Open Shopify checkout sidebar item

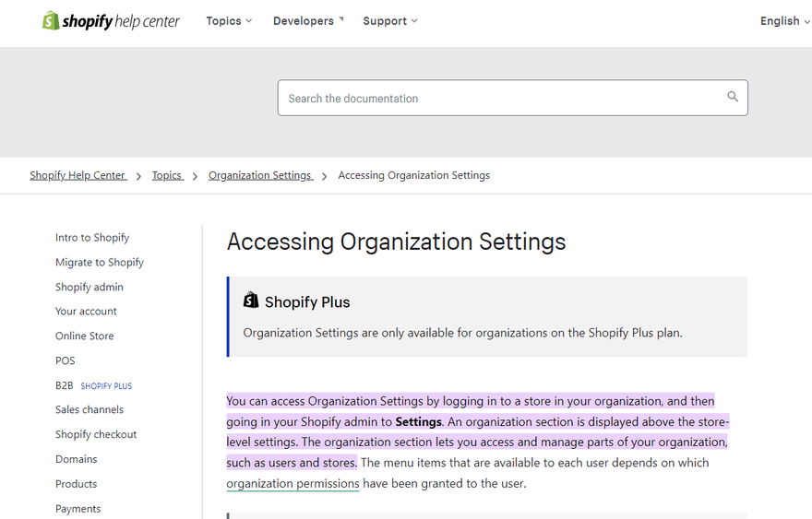(96, 435)
